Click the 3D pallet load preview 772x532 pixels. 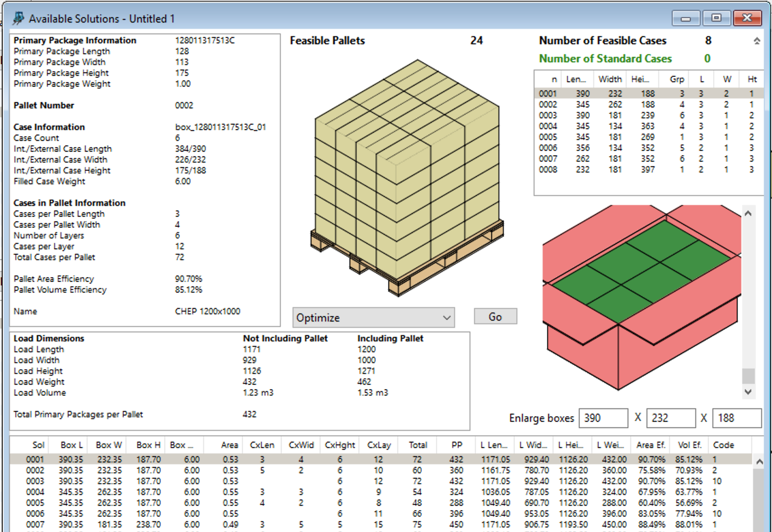point(407,178)
